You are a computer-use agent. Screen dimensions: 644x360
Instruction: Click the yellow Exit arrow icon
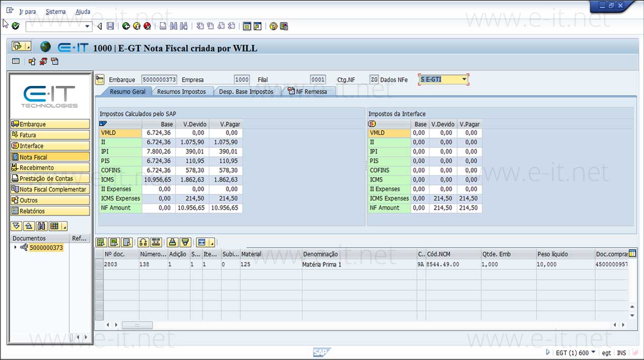(137, 26)
